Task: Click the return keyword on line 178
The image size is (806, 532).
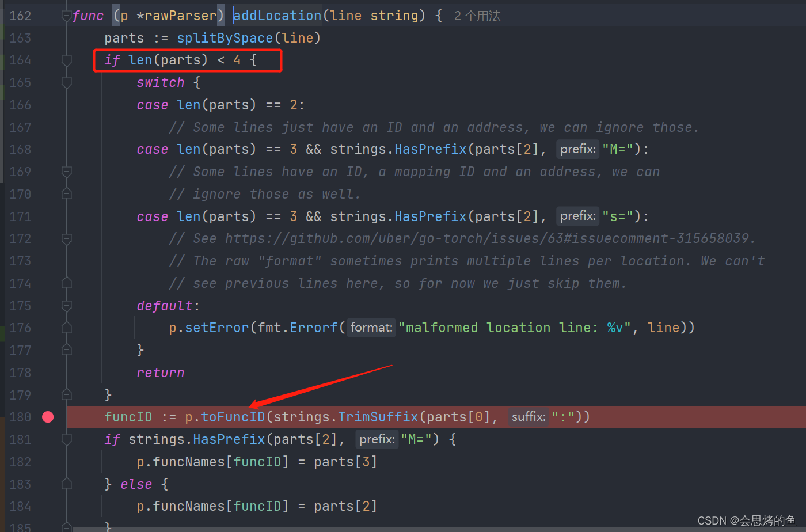Action: click(161, 373)
